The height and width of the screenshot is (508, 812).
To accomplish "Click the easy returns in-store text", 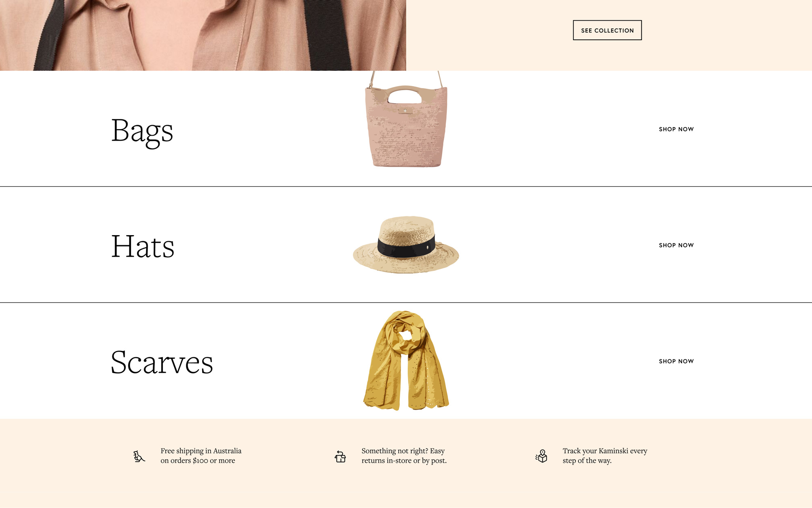I will click(x=404, y=456).
